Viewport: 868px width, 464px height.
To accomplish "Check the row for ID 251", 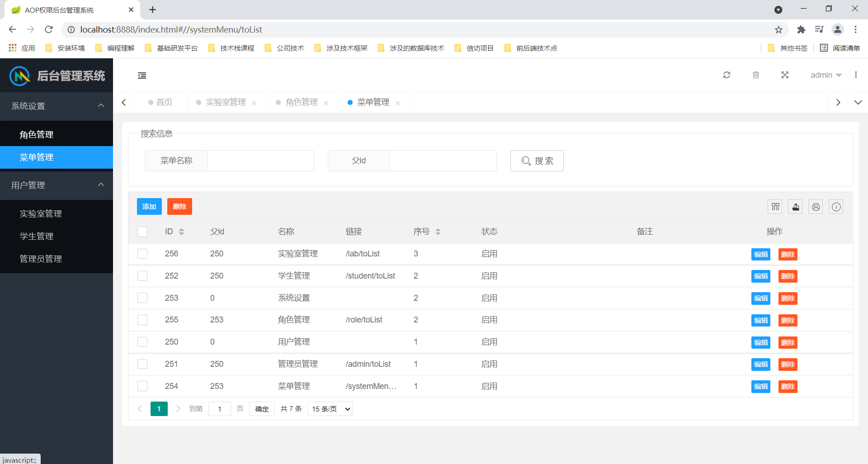I will [142, 364].
